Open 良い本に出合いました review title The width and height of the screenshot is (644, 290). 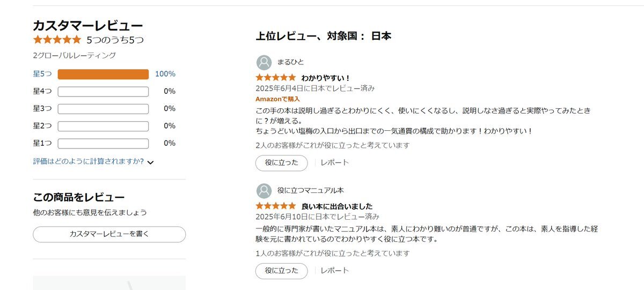click(x=337, y=206)
